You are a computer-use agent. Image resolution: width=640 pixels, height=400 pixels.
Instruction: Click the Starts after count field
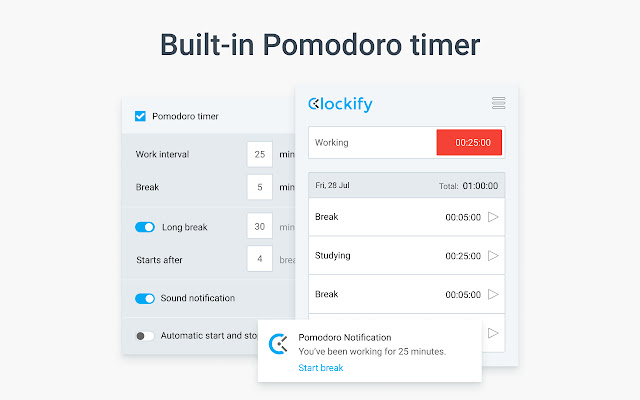(260, 260)
